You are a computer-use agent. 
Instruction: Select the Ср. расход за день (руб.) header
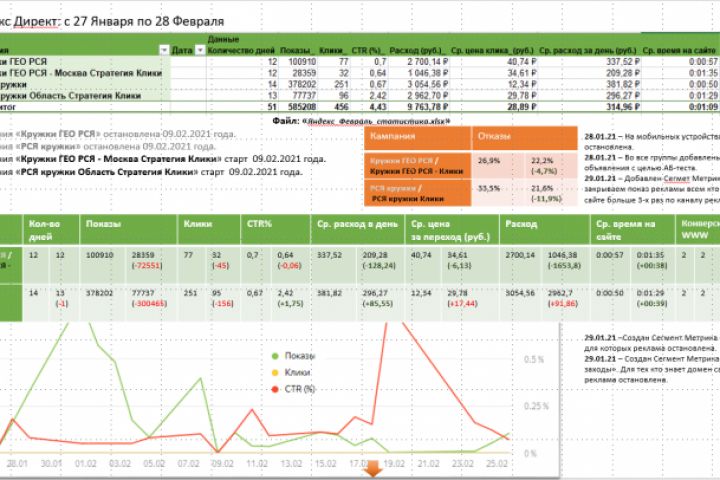(x=588, y=51)
